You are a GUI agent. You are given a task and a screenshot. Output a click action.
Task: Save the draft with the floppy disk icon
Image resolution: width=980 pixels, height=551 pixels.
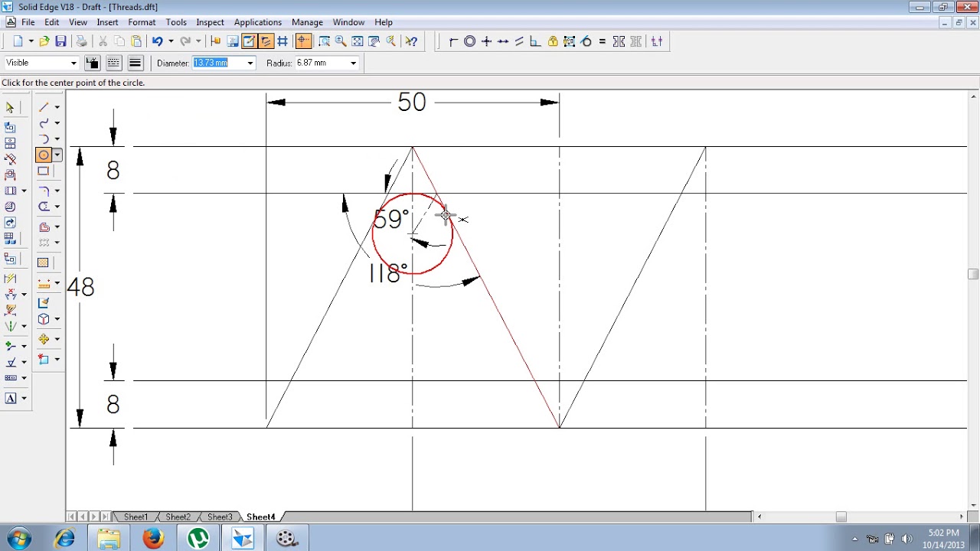(x=60, y=41)
